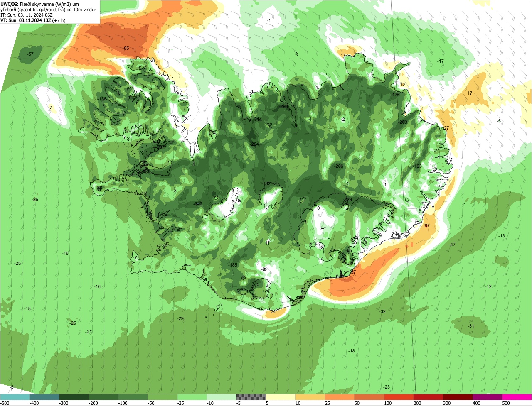
Task: Select the legend swatch between 300 and 400
Action: (x=457, y=397)
